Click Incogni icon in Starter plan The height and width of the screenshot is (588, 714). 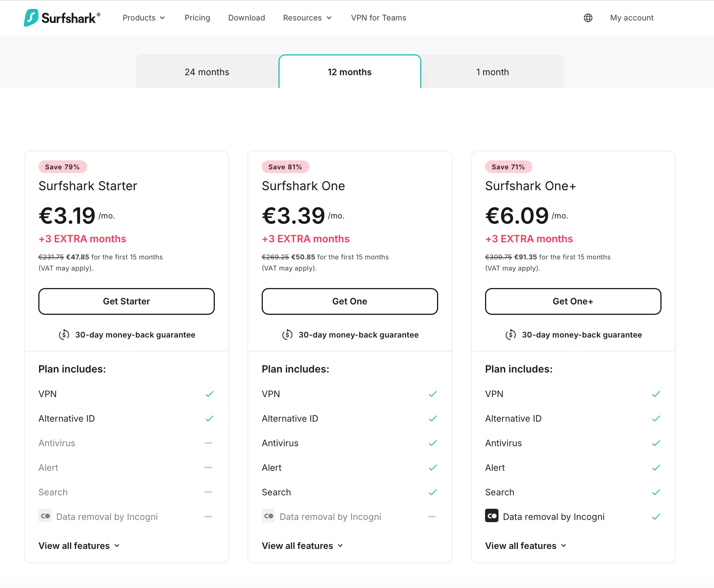45,516
